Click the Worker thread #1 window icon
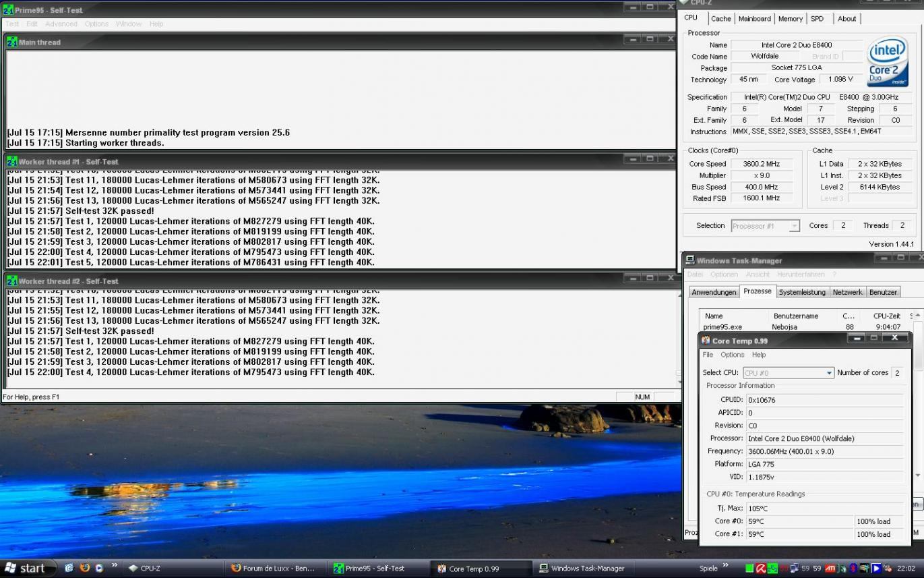Image resolution: width=924 pixels, height=578 pixels. coord(12,161)
